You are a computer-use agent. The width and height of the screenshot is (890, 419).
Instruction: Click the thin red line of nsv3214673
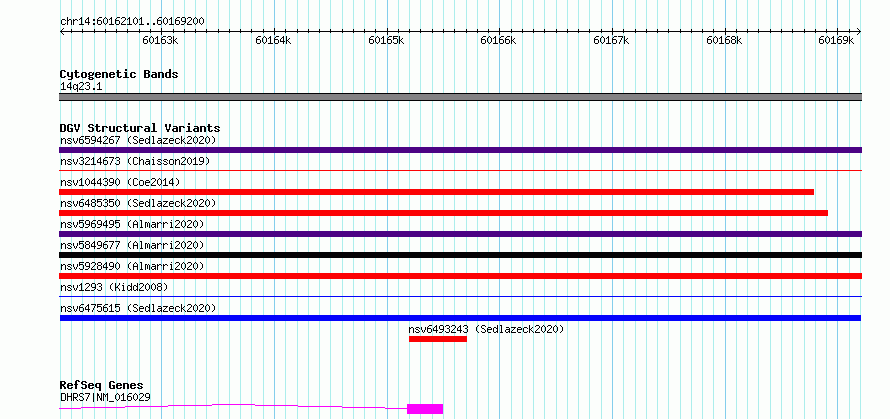(460, 170)
